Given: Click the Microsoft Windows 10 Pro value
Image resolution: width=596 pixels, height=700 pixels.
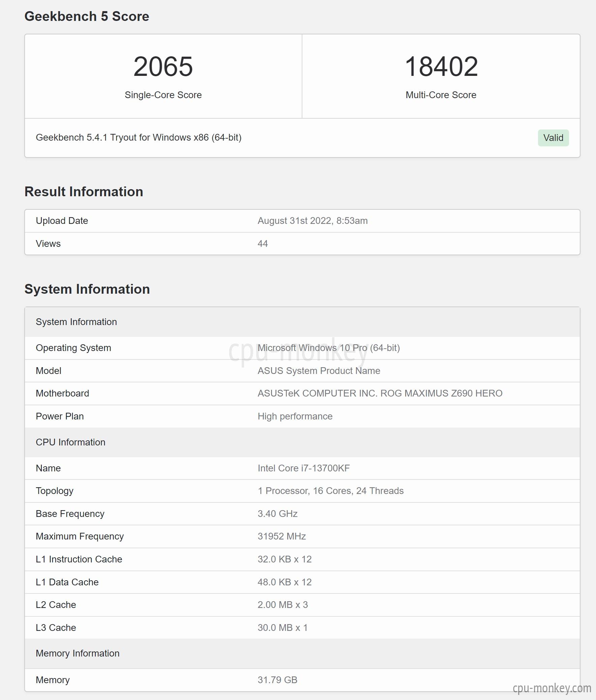Looking at the screenshot, I should pyautogui.click(x=329, y=348).
